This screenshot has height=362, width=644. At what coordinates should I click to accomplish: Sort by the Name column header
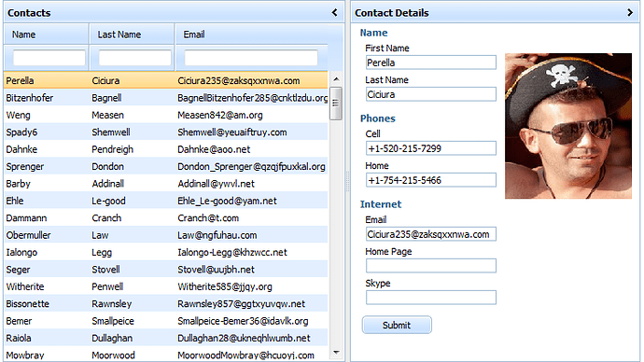46,35
